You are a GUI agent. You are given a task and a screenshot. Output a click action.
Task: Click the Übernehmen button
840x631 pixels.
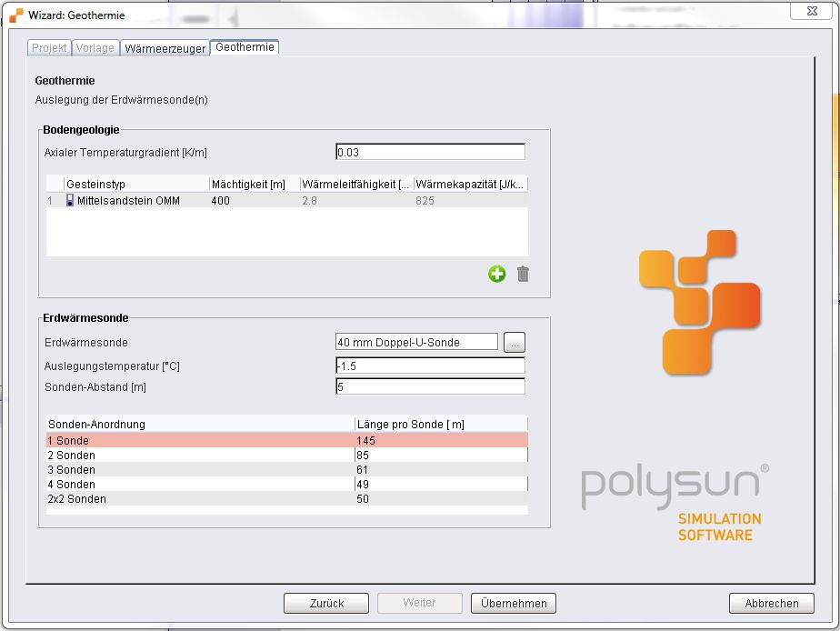point(514,603)
